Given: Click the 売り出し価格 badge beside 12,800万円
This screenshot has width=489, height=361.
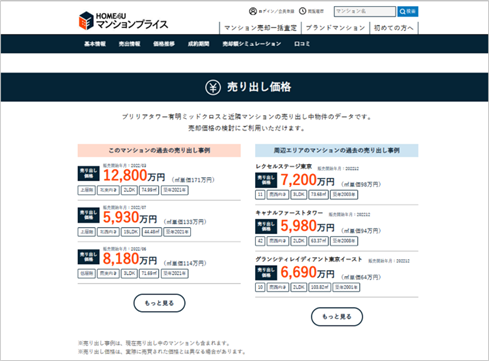Looking at the screenshot, I should 88,173.
